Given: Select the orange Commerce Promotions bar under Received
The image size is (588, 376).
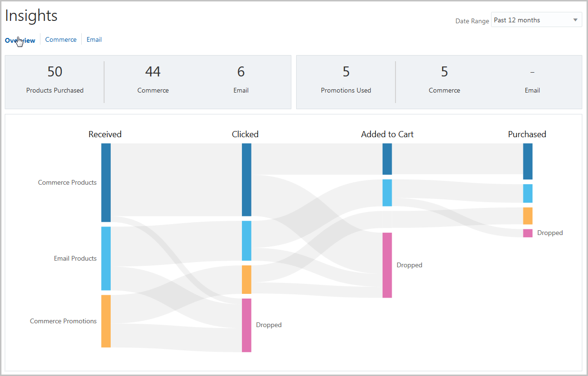Looking at the screenshot, I should pos(106,321).
